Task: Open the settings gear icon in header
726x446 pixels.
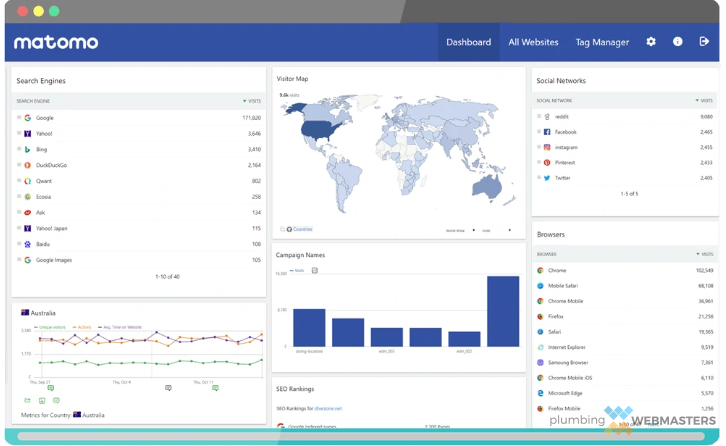Action: click(651, 42)
